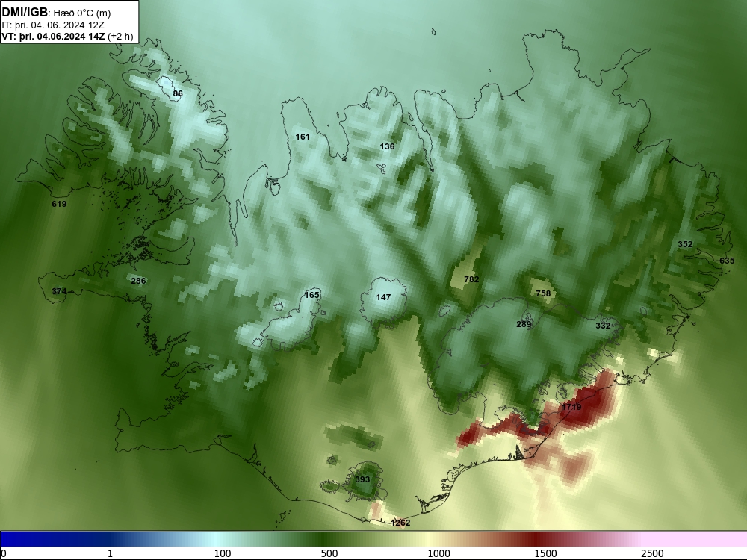747x560 pixels.
Task: Click the 0 label on the color scale
Action: pyautogui.click(x=4, y=553)
